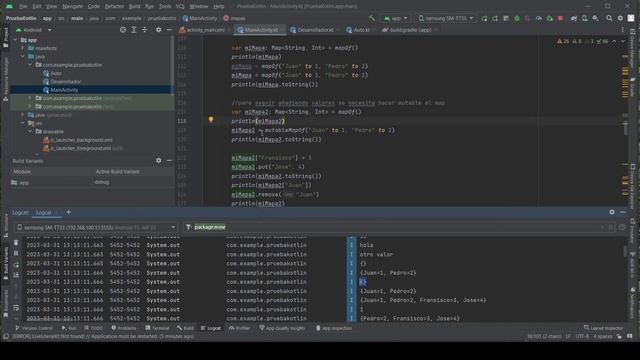Click the red Stop button in toolbar
This screenshot has width=640, height=360.
[x=560, y=18]
